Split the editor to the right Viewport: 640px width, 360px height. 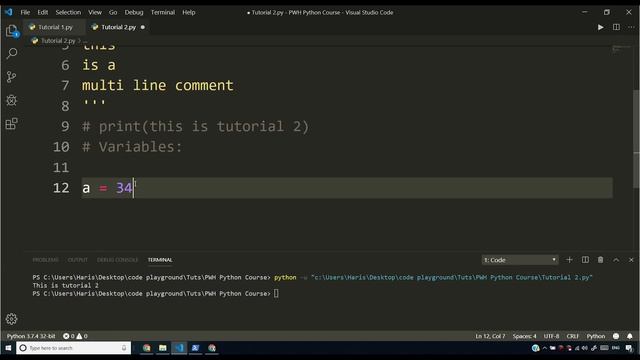click(x=616, y=27)
